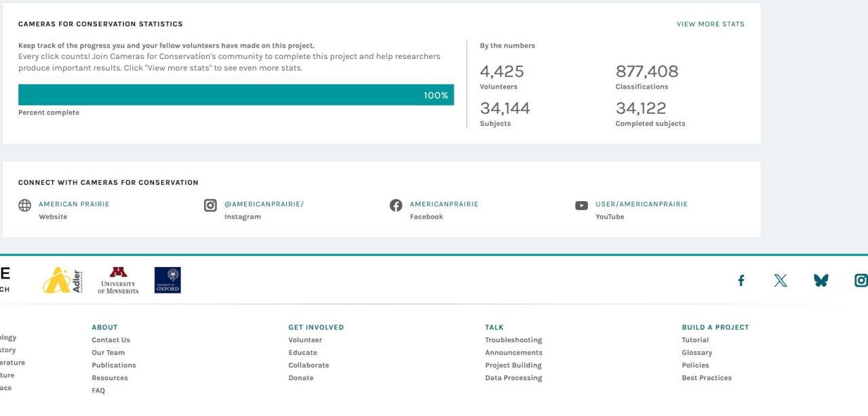Screen dimensions: 868x416
Task: Open the FAQ footer link
Action: (x=98, y=391)
